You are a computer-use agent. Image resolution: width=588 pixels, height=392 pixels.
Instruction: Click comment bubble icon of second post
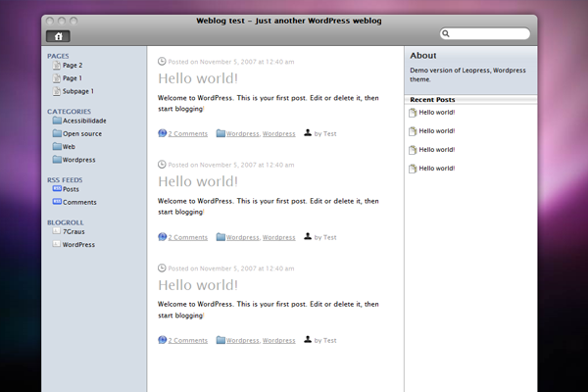(162, 237)
